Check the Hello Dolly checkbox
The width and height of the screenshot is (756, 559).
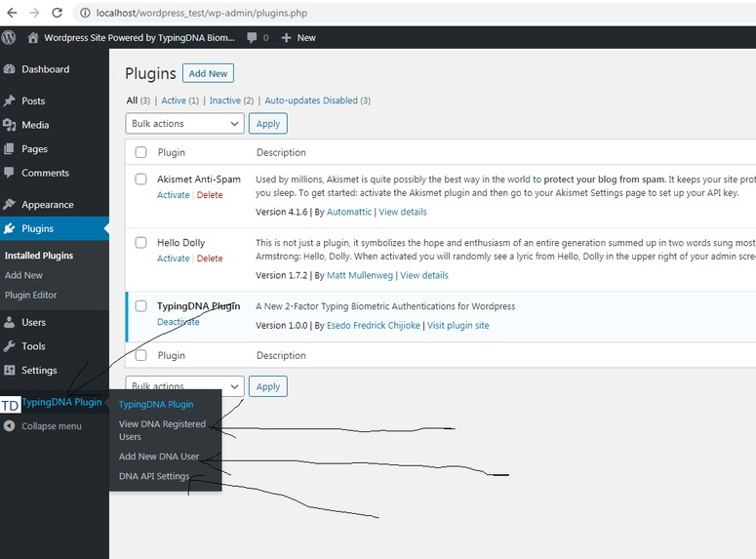pos(140,242)
